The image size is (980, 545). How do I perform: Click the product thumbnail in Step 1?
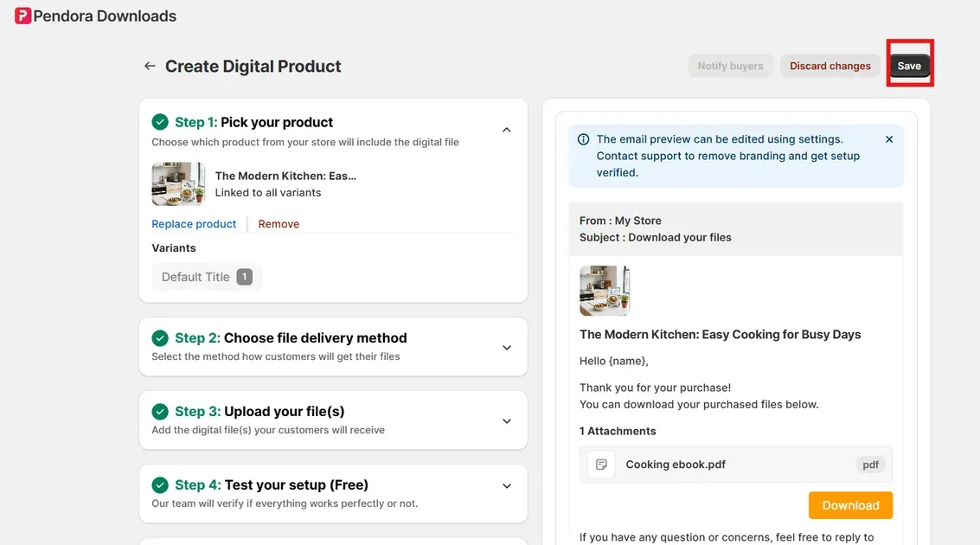[178, 184]
